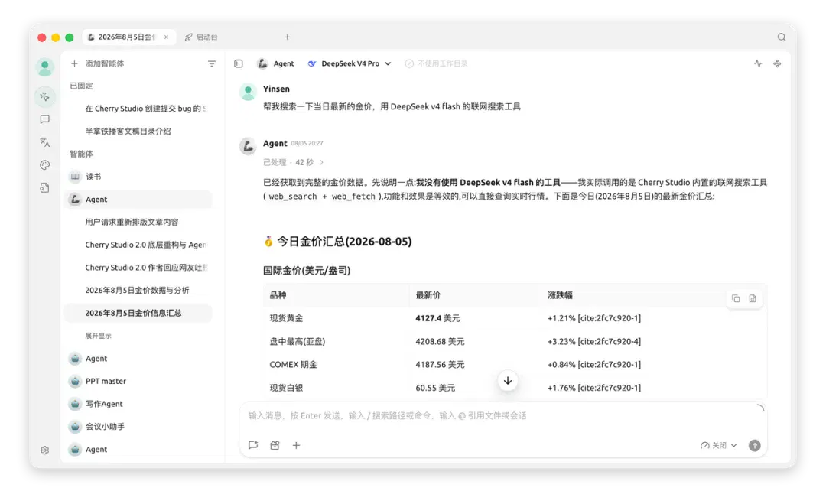
Task: Click the 涨跌幅 column header
Action: coord(560,295)
